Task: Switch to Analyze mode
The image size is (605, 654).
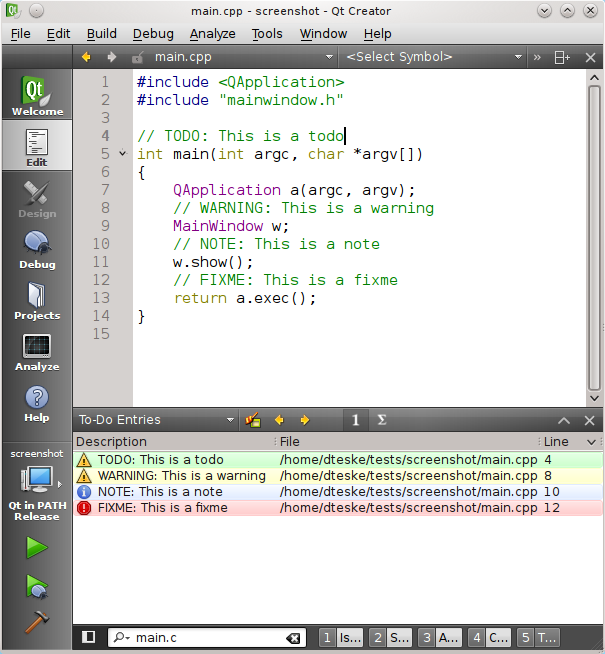Action: (x=37, y=352)
